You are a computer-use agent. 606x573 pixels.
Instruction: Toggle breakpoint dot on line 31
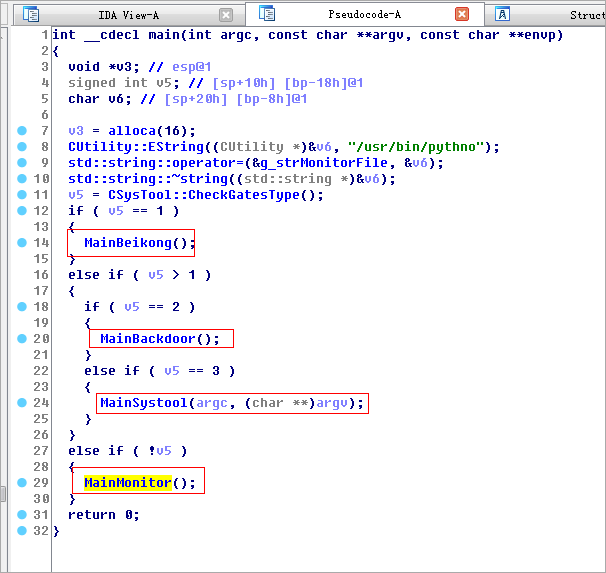[x=22, y=515]
